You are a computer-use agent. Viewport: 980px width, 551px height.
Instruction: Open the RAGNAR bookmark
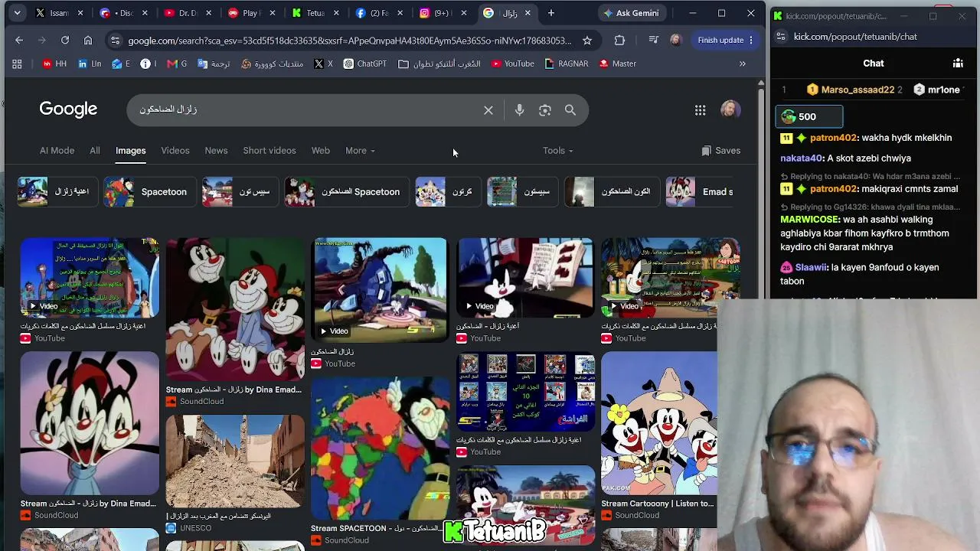coord(566,64)
